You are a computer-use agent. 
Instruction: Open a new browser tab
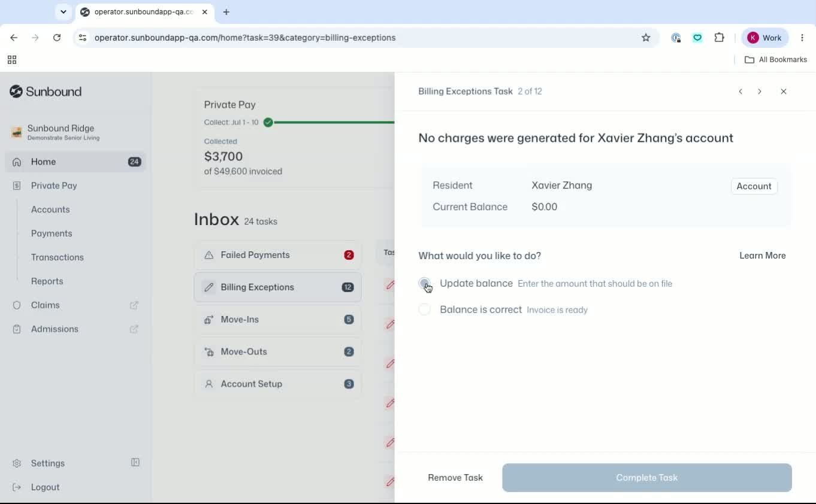coord(226,12)
